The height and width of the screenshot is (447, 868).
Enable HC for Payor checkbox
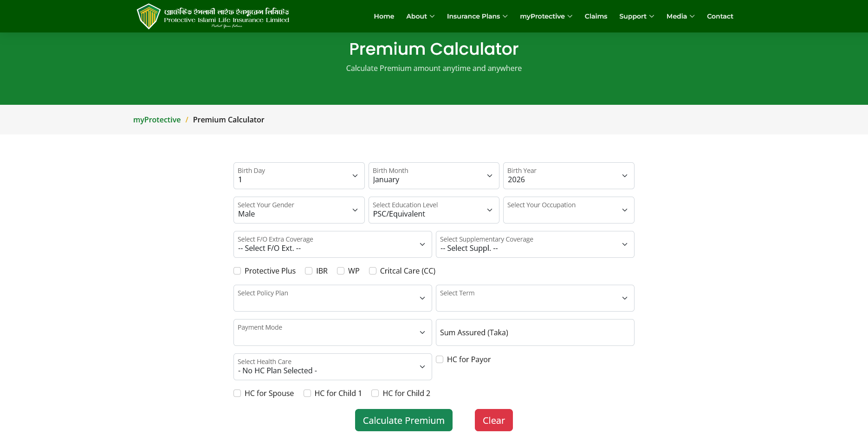coord(440,359)
